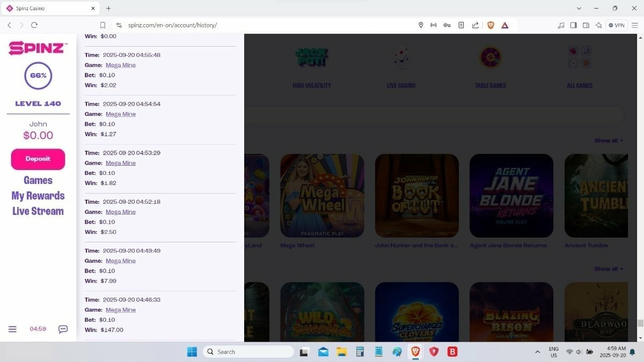Click the media broadcast icon in the address bar

(x=434, y=25)
